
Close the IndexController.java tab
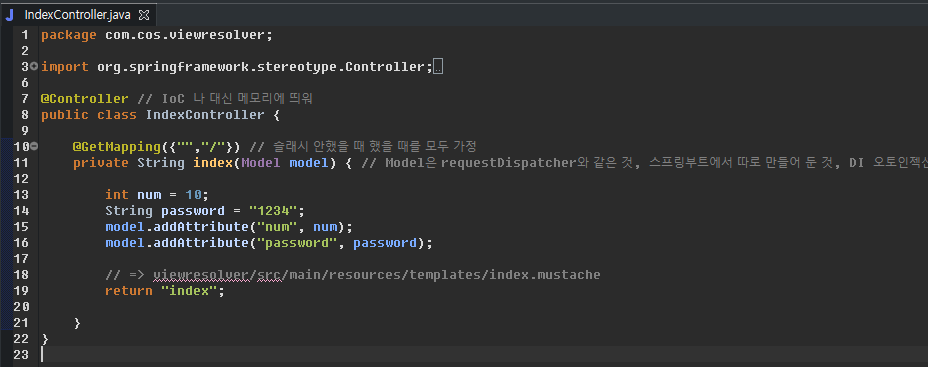[144, 15]
